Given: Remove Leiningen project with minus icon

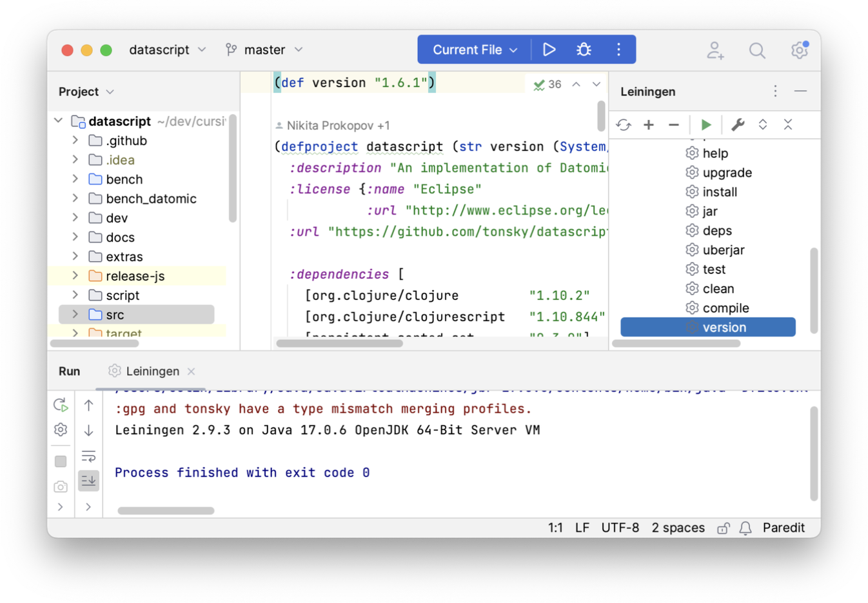Looking at the screenshot, I should (x=674, y=125).
